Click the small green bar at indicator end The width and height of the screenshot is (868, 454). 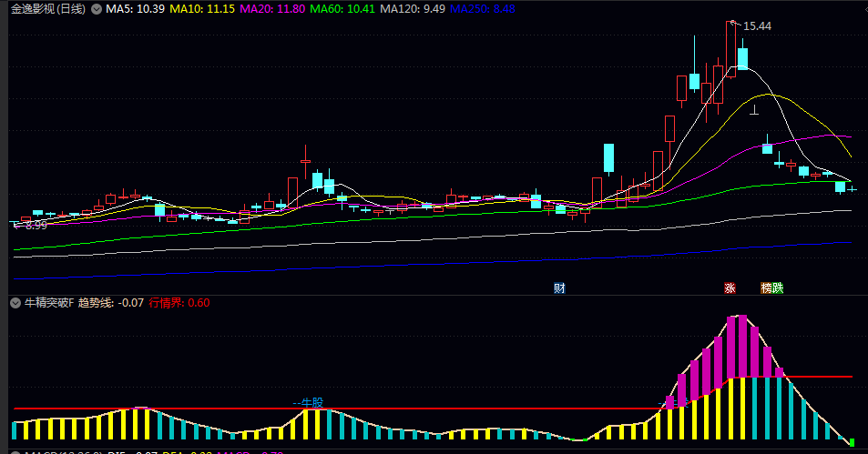tap(853, 442)
